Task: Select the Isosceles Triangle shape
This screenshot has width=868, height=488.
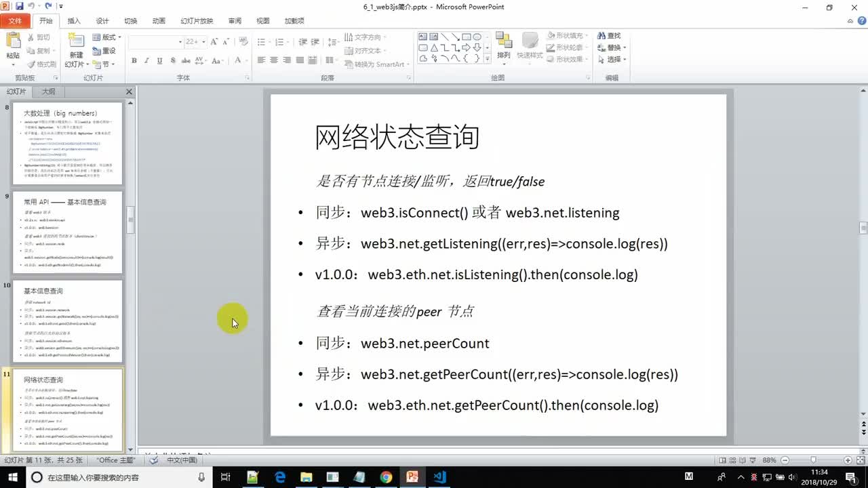Action: click(x=433, y=47)
